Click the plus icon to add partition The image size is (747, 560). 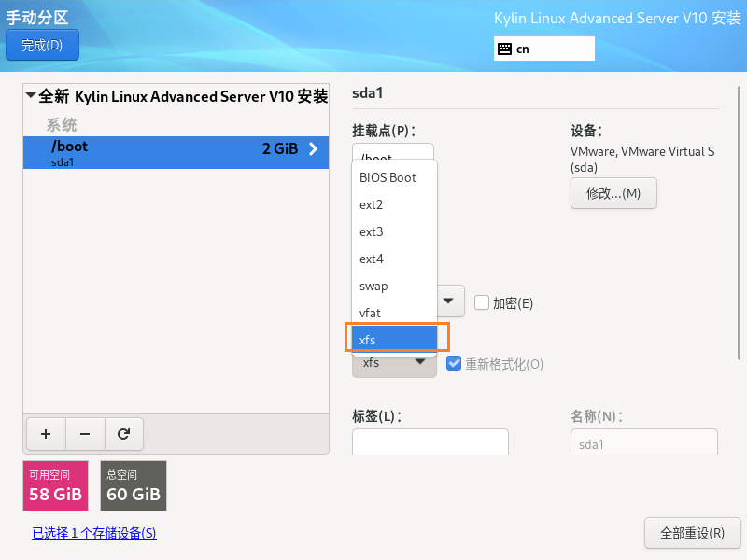46,433
